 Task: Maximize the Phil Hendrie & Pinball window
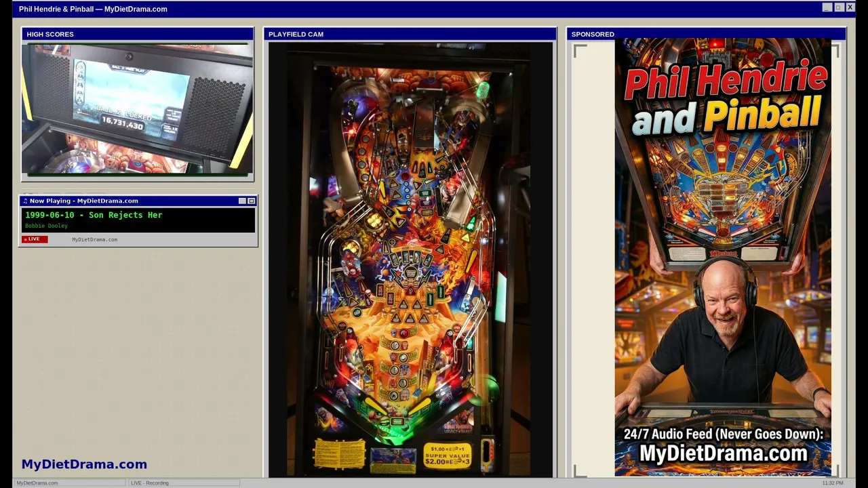(838, 7)
